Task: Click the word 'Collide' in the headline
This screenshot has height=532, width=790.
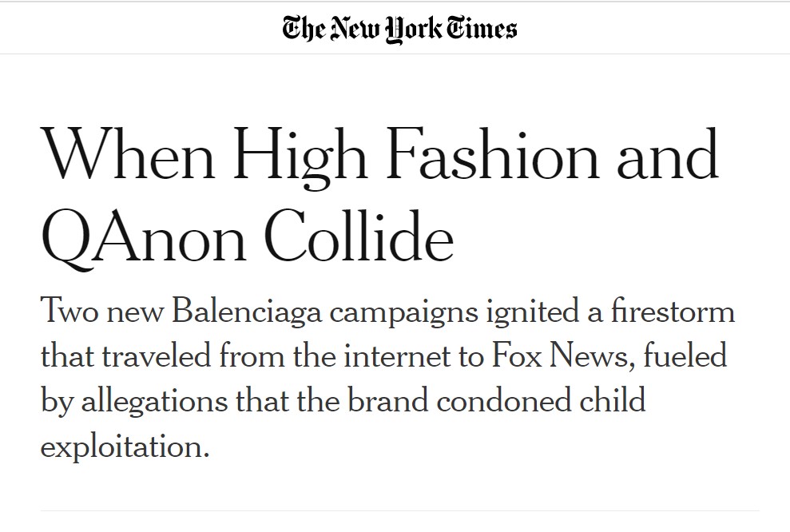Action: pyautogui.click(x=359, y=236)
